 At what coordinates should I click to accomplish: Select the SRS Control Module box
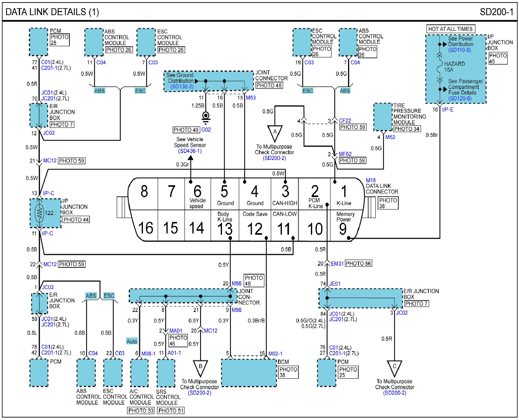(166, 373)
